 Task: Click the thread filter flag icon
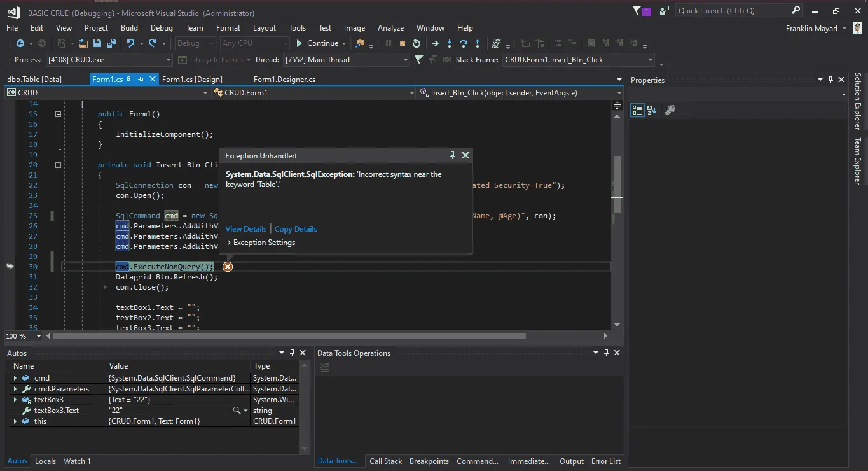(x=418, y=60)
